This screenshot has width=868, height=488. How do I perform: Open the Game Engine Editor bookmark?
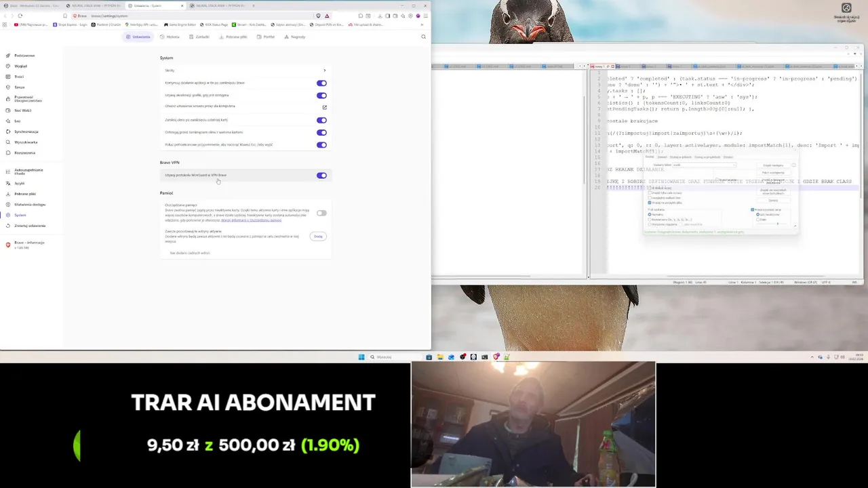pyautogui.click(x=180, y=24)
